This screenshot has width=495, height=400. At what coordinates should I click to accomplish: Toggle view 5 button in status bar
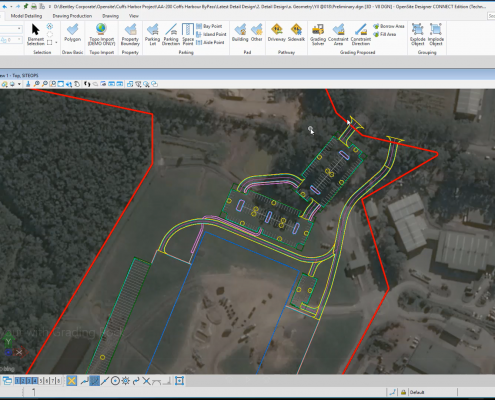tap(41, 381)
